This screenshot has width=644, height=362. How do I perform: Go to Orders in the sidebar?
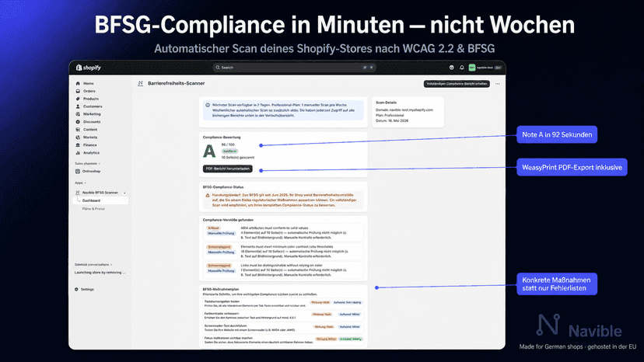89,91
